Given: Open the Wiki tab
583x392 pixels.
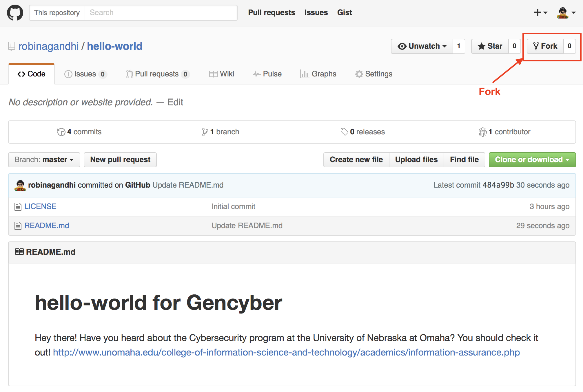Looking at the screenshot, I should pyautogui.click(x=222, y=74).
